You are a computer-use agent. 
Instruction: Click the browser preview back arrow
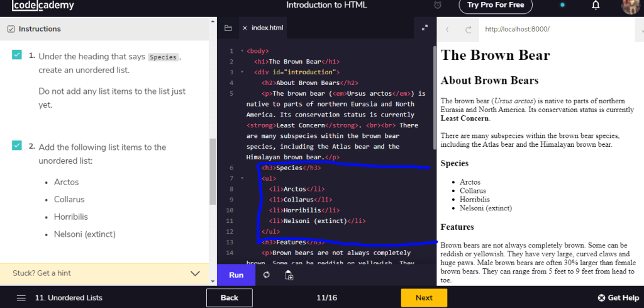click(x=448, y=29)
